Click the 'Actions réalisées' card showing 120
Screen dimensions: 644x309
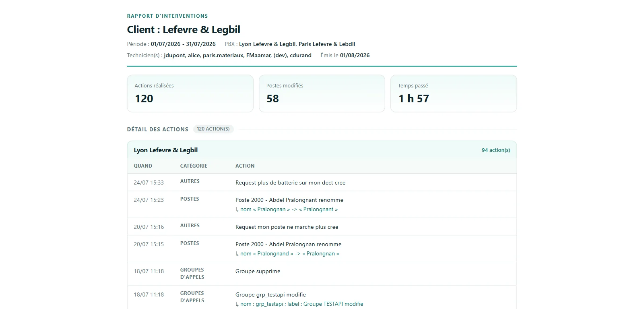pyautogui.click(x=190, y=93)
